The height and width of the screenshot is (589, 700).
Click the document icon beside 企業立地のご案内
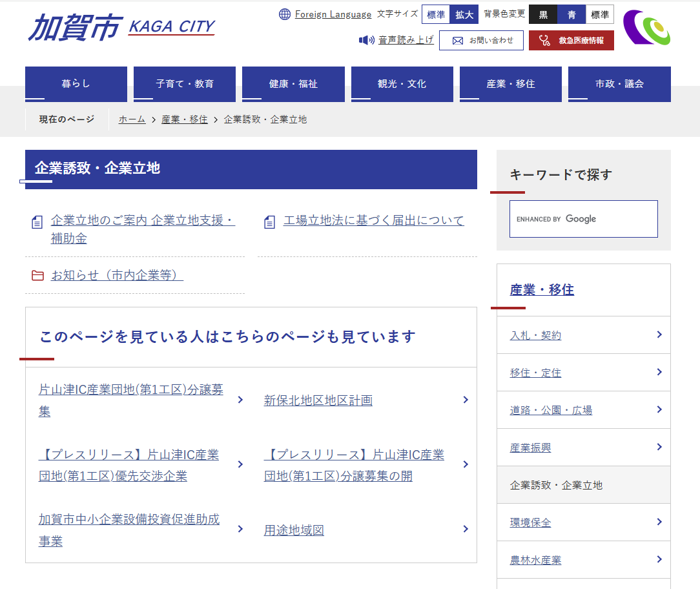point(37,222)
